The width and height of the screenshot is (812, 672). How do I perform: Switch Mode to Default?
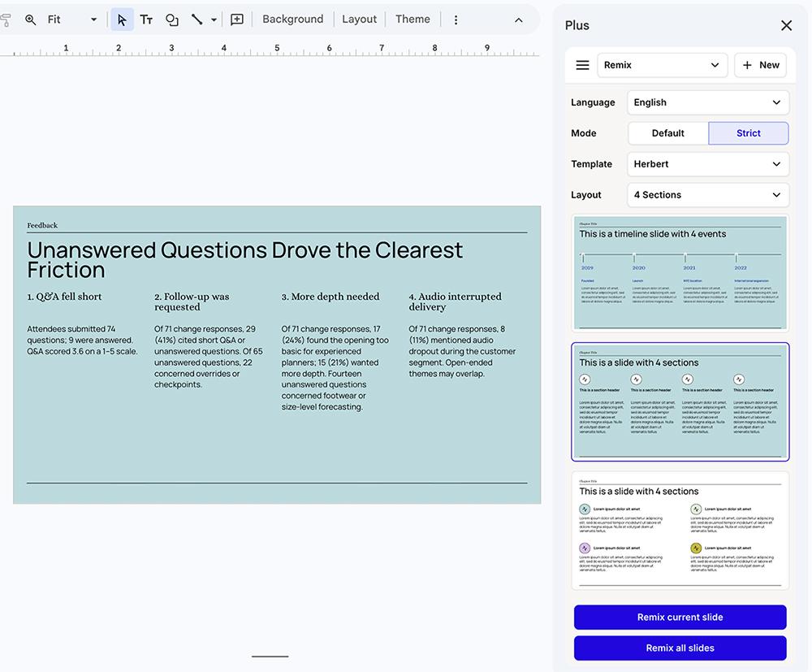[x=668, y=133]
